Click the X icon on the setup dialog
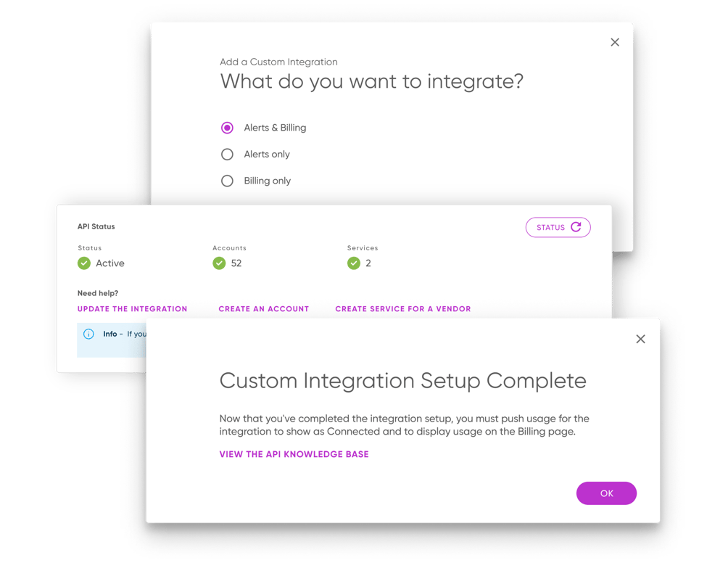The width and height of the screenshot is (728, 563). (640, 339)
